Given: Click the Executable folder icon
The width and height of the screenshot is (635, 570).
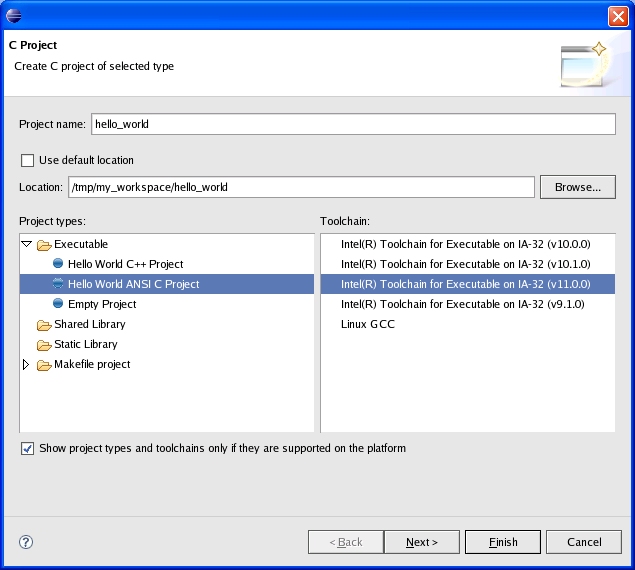Looking at the screenshot, I should coord(43,245).
